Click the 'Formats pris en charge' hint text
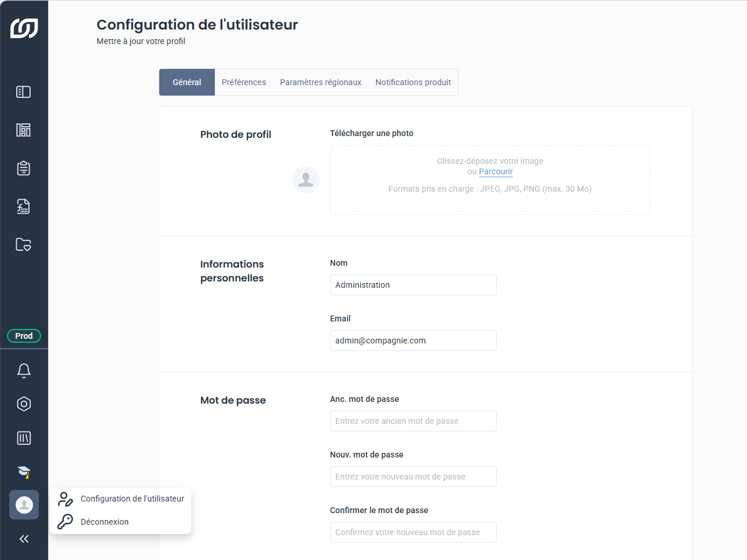 tap(490, 189)
